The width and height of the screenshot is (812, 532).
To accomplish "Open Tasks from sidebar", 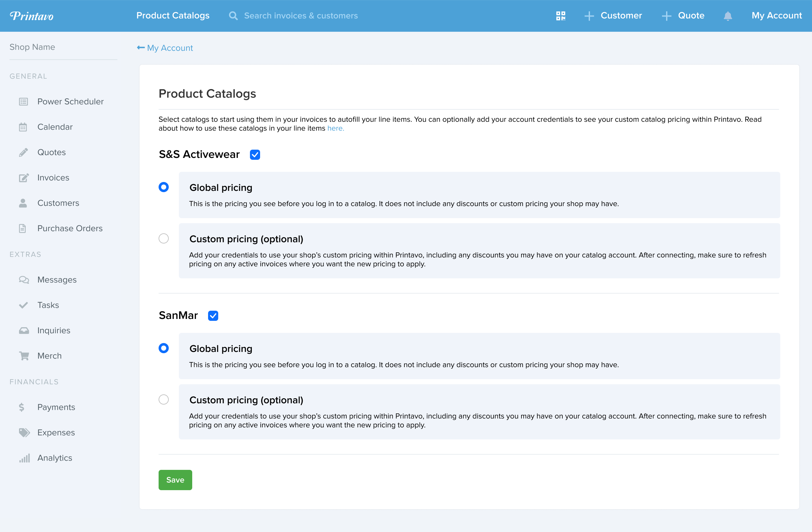I will coord(48,305).
